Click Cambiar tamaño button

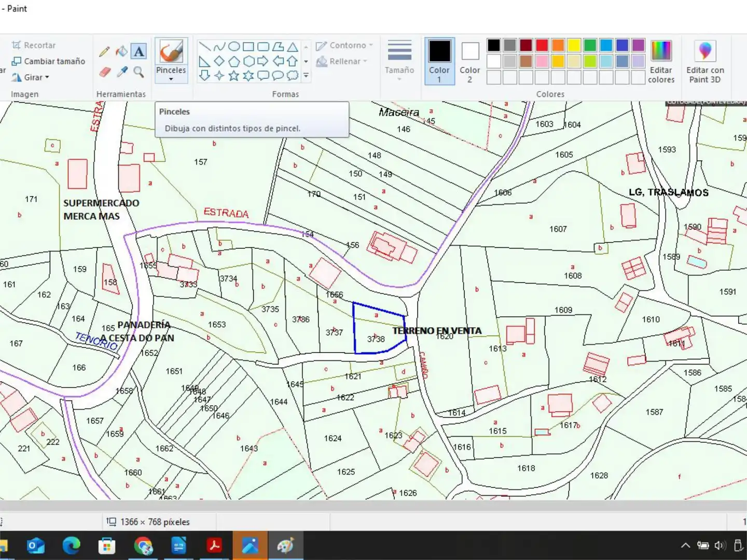point(48,61)
